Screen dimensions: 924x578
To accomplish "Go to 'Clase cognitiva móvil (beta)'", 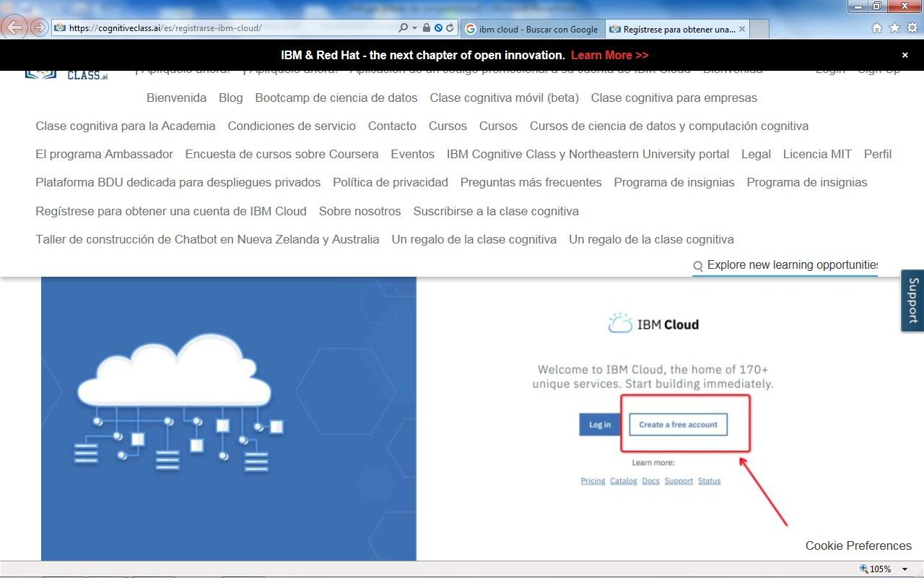I will [x=505, y=98].
